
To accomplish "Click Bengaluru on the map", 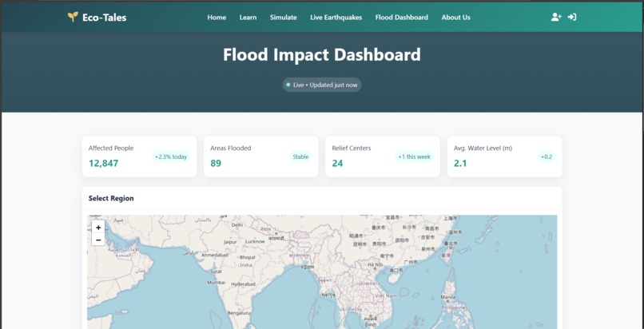I will 239,313.
